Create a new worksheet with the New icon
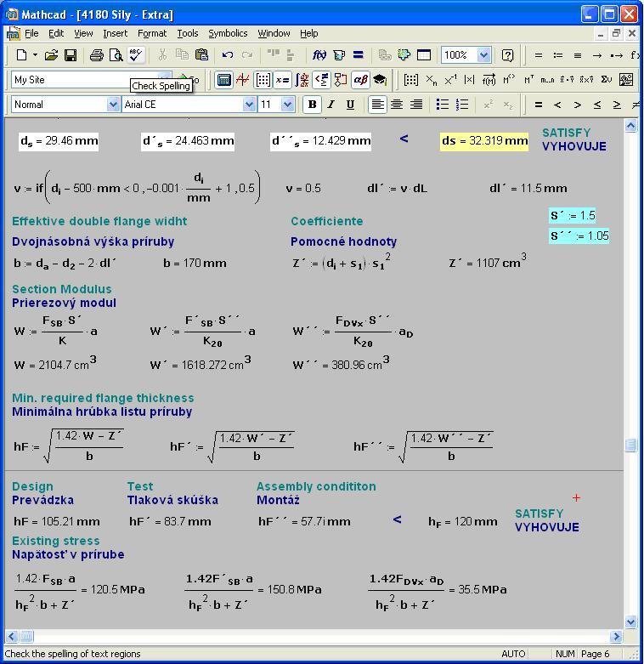 21,55
